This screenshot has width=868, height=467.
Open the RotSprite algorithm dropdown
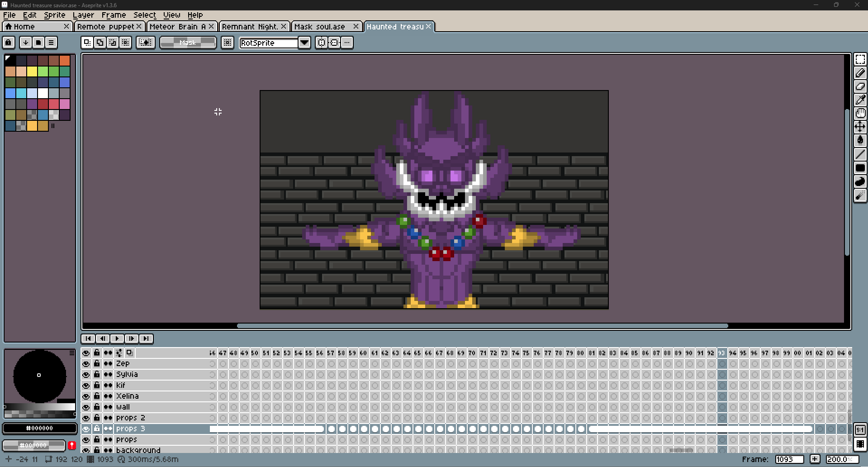click(x=304, y=43)
